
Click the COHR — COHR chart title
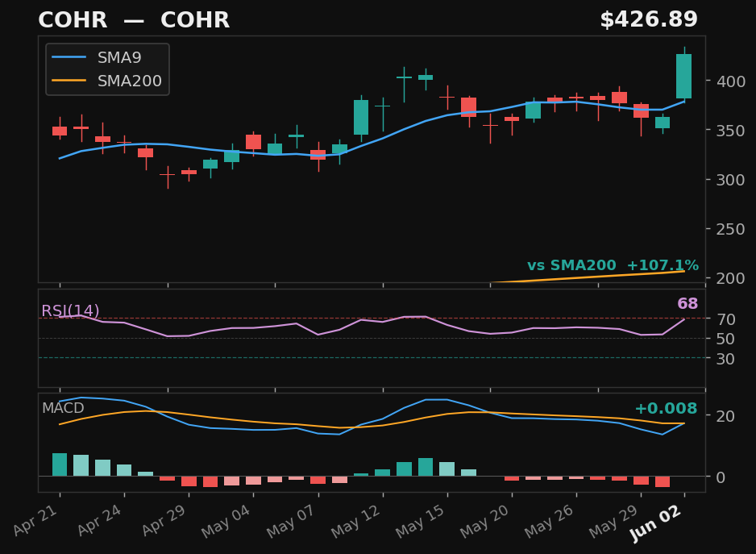[x=134, y=20]
